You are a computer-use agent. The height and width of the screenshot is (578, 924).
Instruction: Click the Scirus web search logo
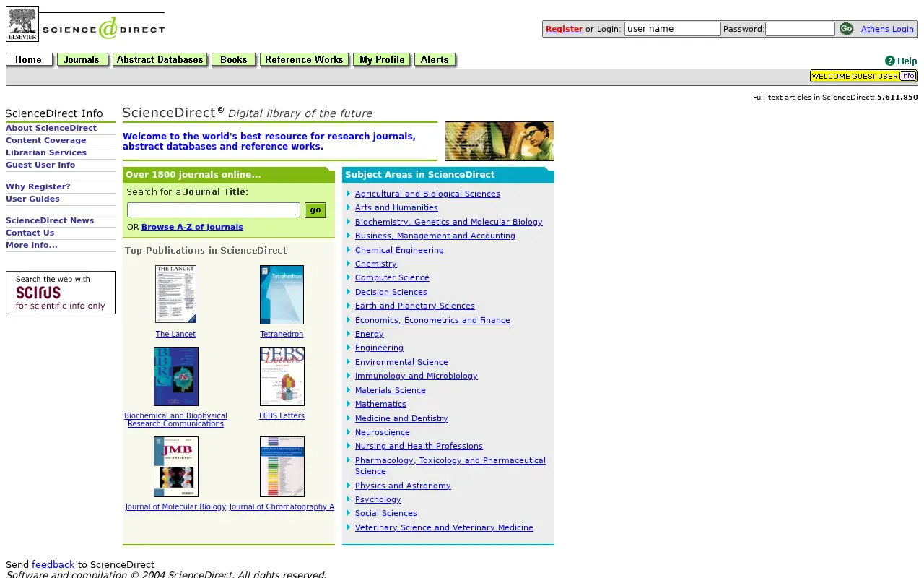point(61,293)
